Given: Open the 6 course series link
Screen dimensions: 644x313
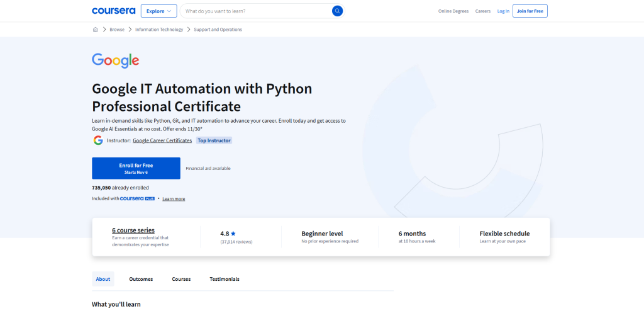Looking at the screenshot, I should click(x=133, y=230).
